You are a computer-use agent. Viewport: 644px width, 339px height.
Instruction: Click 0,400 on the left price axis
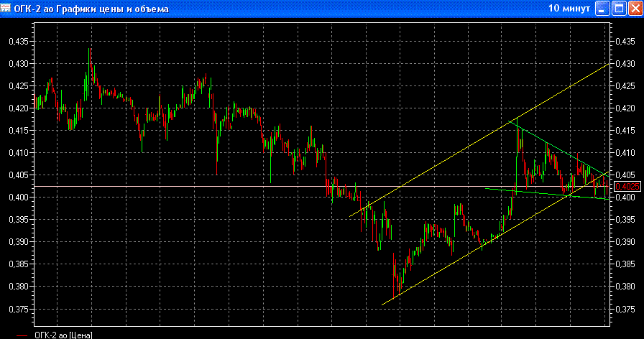click(x=19, y=198)
